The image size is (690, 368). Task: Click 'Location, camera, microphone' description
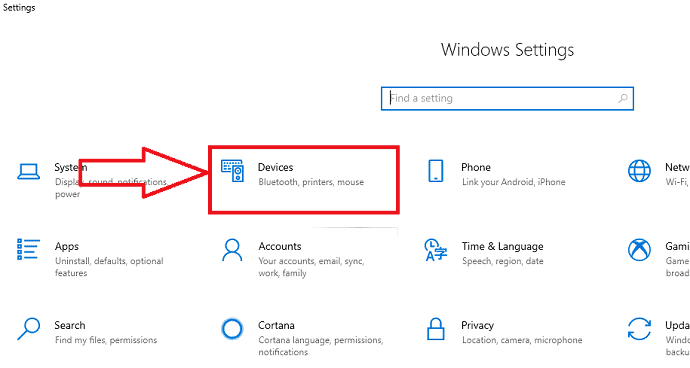point(522,340)
